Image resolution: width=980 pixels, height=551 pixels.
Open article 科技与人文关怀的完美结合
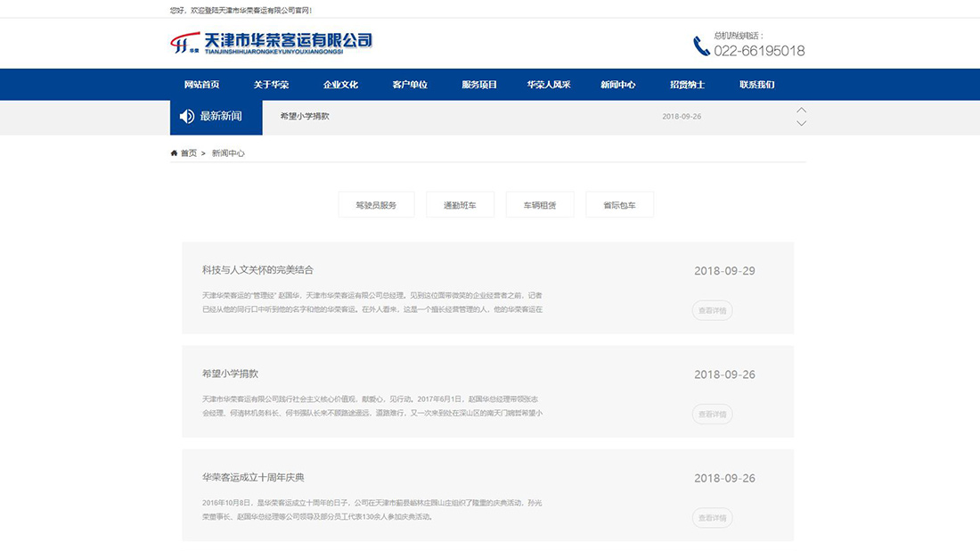pos(257,270)
